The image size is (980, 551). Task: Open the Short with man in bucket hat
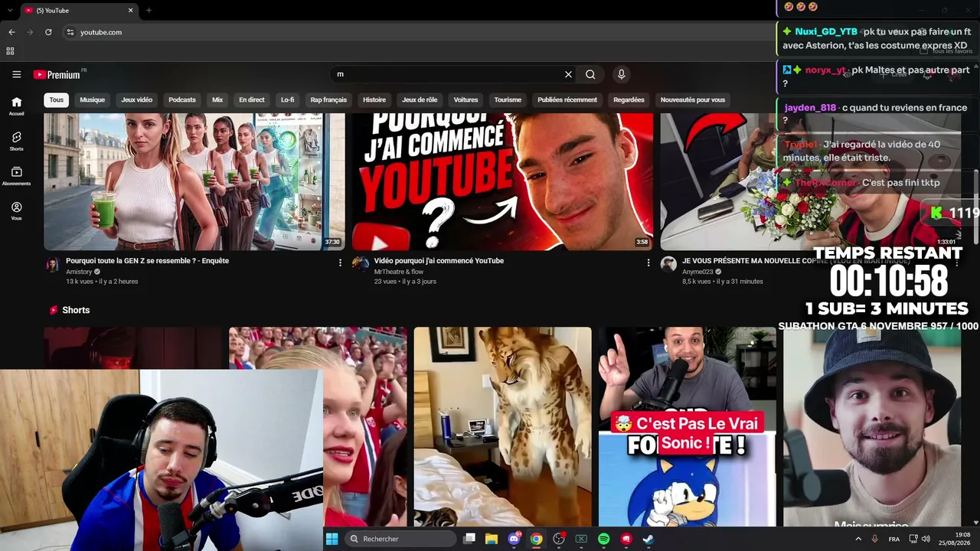pos(872,427)
